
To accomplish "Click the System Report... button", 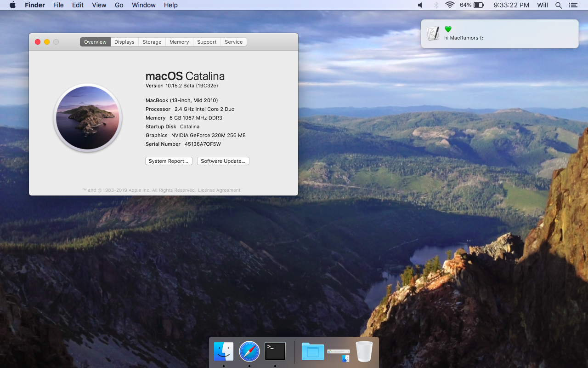I will point(169,161).
